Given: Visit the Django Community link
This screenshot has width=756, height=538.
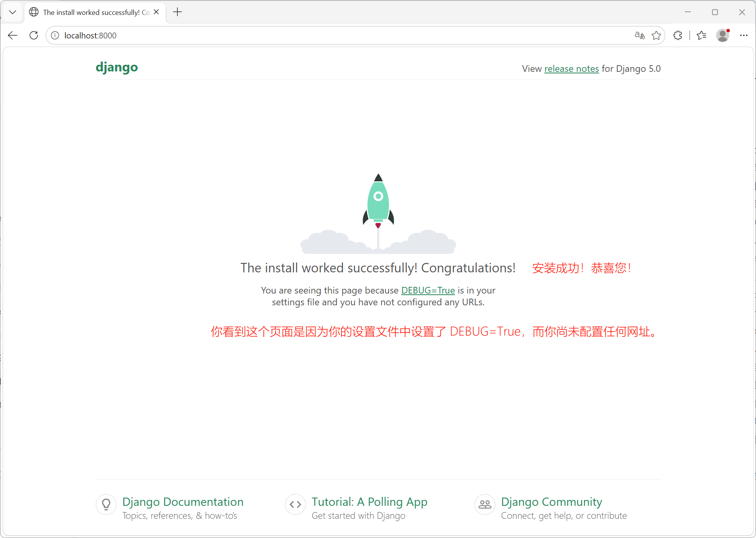Looking at the screenshot, I should pyautogui.click(x=551, y=502).
